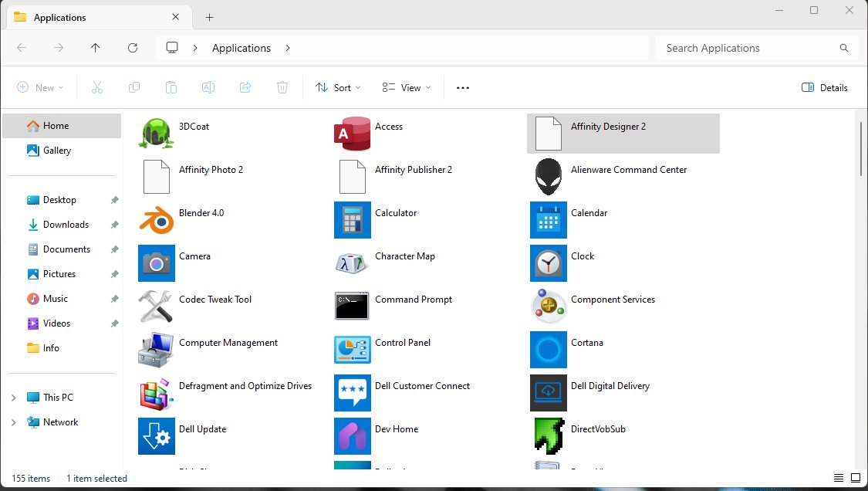Click the Search Applications box

756,48
